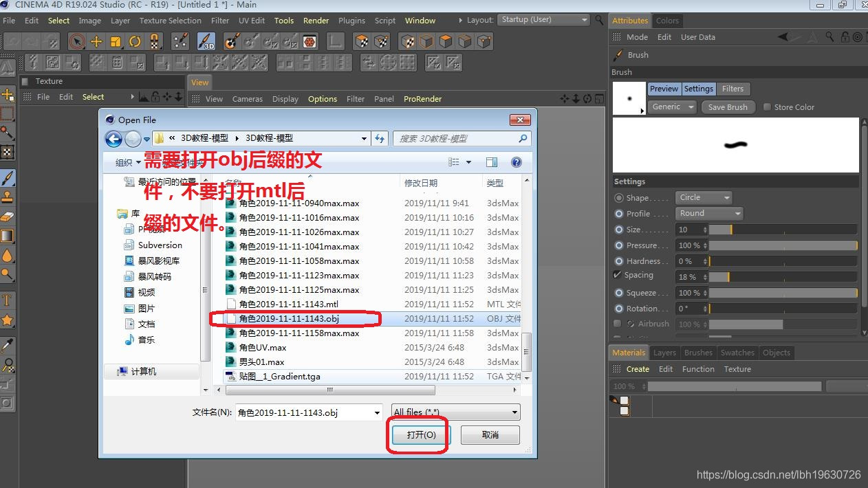Enable the Store Color checkbox

767,107
